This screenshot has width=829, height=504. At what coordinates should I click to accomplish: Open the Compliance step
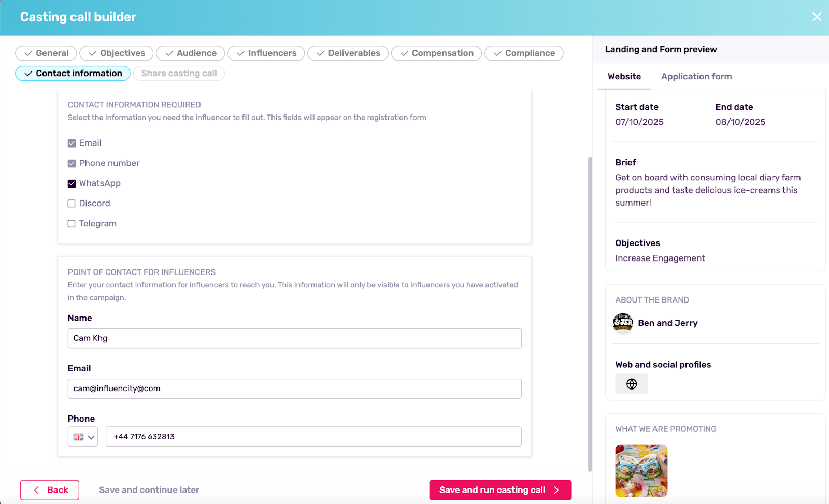tap(524, 53)
